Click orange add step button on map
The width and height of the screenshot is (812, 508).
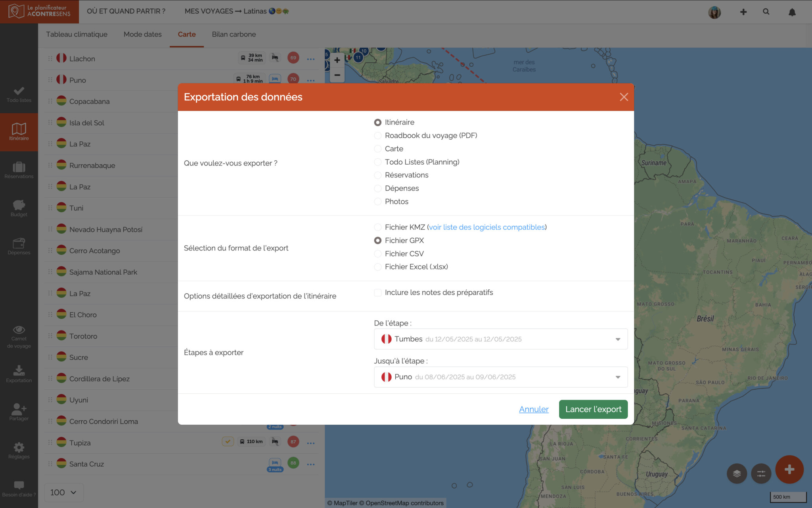789,470
